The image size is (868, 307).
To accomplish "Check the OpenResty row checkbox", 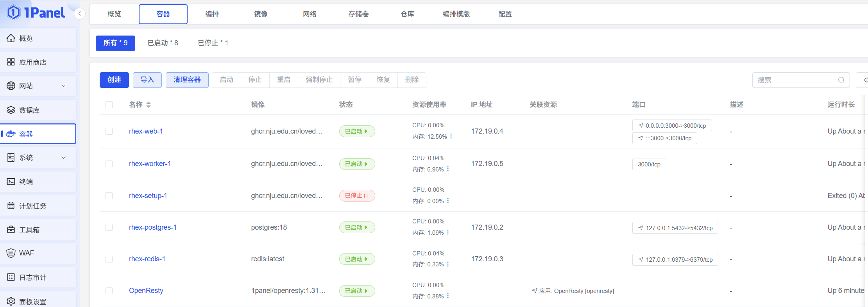I will 109,291.
